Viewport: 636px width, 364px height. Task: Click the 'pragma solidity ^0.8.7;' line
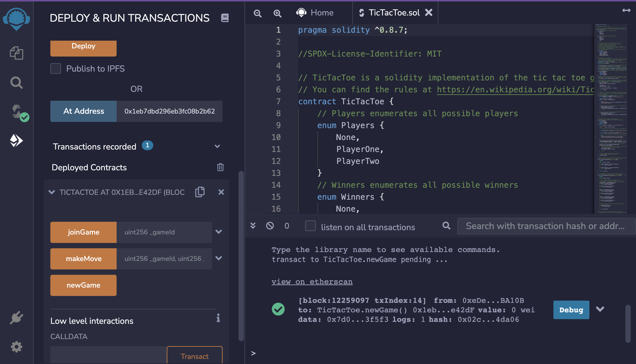pyautogui.click(x=353, y=30)
